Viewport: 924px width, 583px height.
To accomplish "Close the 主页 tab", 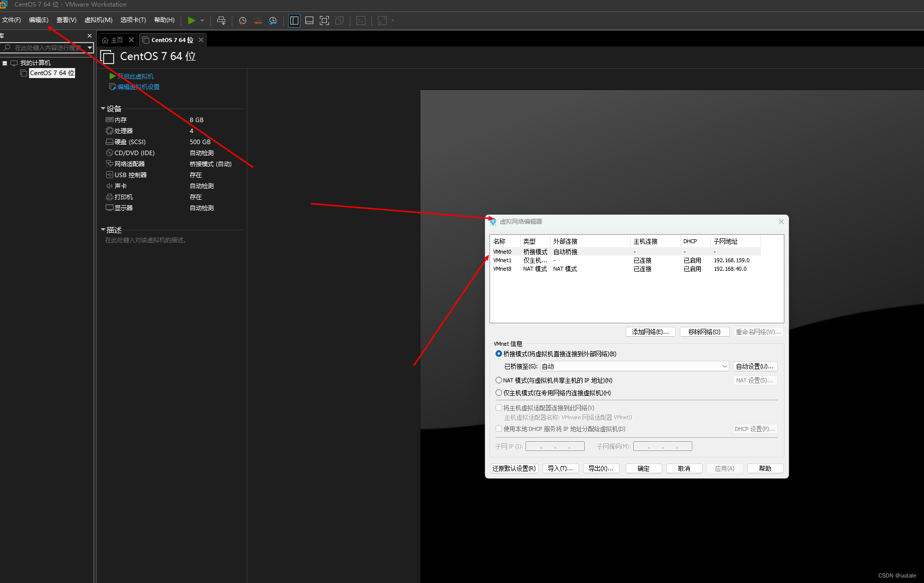I will click(x=131, y=40).
